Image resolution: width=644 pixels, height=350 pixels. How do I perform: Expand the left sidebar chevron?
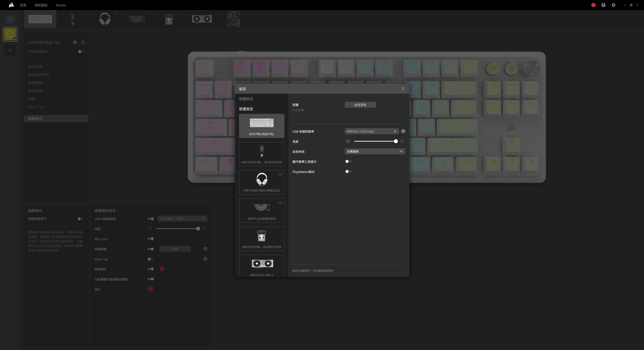pos(10,19)
